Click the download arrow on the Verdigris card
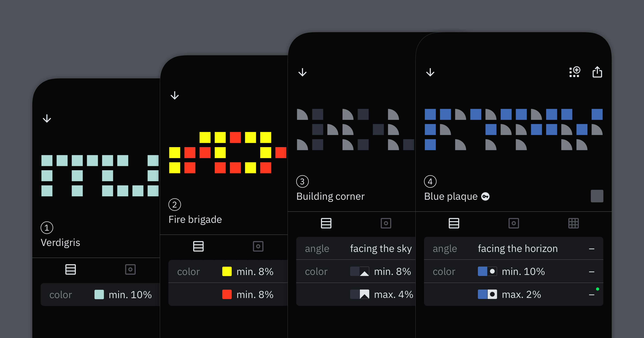 point(47,118)
